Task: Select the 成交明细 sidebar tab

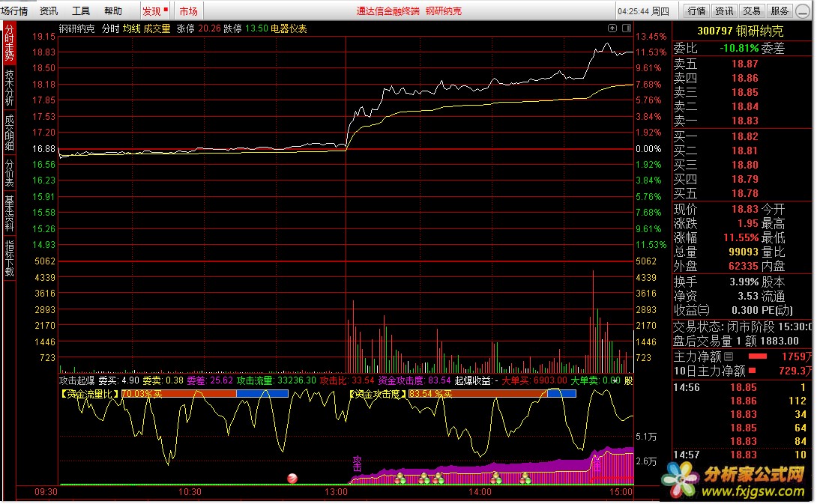Action: point(10,133)
